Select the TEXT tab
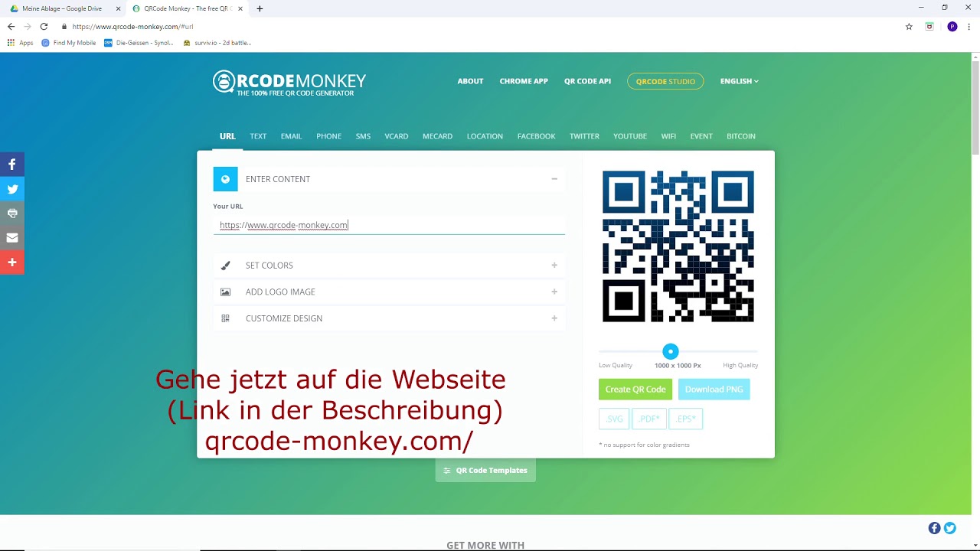The width and height of the screenshot is (980, 551). (258, 136)
